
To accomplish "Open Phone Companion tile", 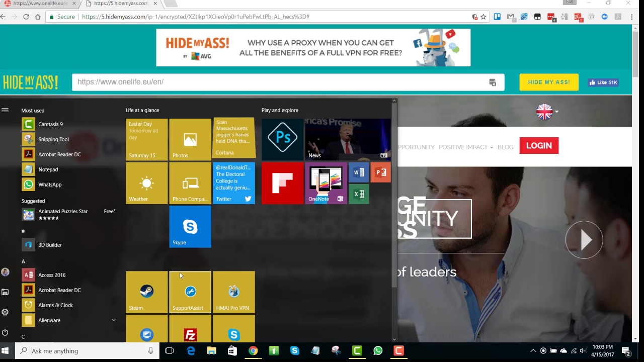I will 190,183.
